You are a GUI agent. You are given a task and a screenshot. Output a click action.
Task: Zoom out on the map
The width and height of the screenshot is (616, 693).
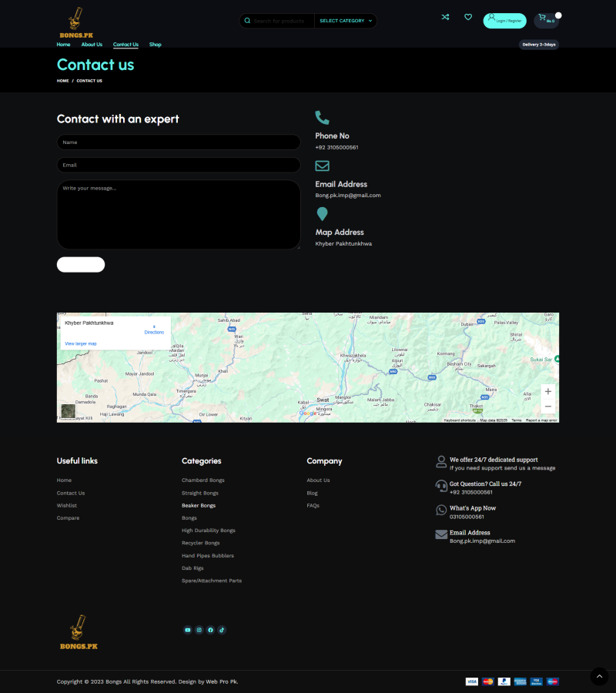pyautogui.click(x=547, y=407)
